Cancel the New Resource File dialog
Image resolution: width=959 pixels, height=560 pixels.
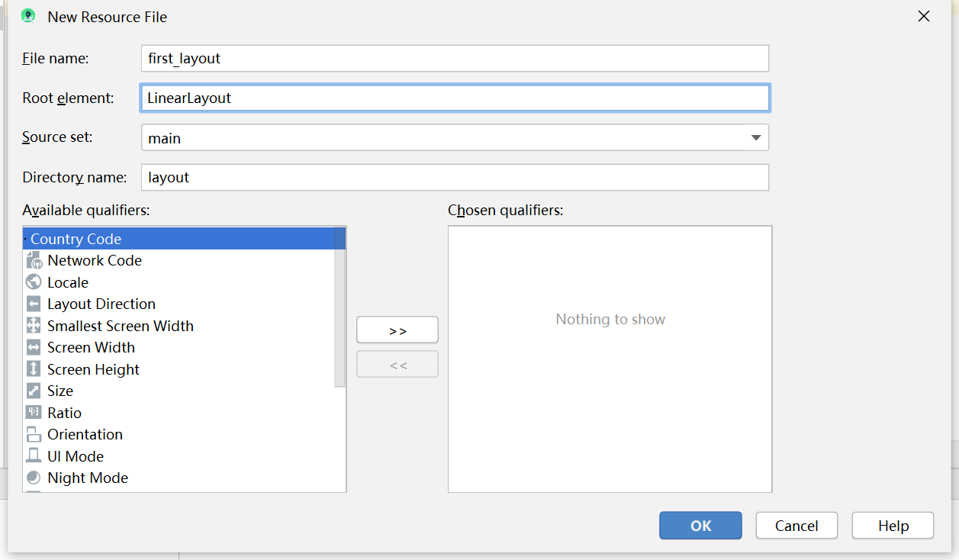[796, 526]
